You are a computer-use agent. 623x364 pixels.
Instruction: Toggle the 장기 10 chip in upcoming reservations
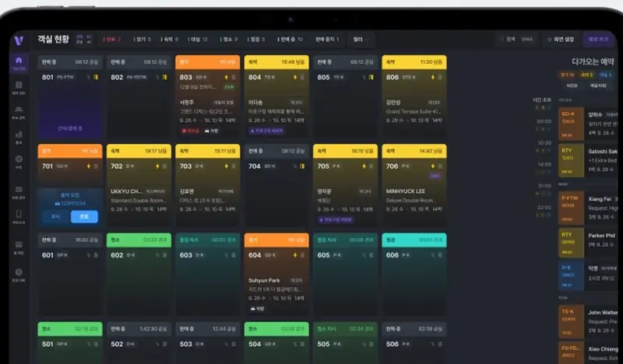[x=567, y=75]
